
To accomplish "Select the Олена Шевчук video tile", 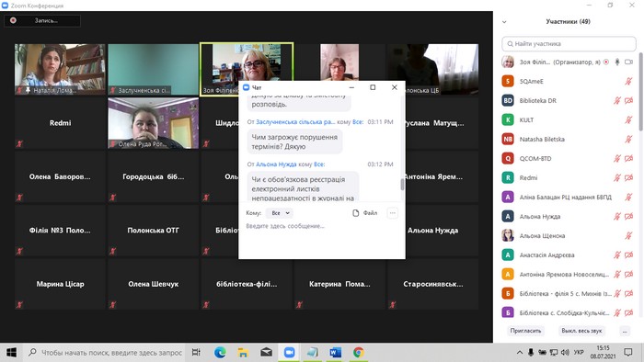I will tap(154, 284).
